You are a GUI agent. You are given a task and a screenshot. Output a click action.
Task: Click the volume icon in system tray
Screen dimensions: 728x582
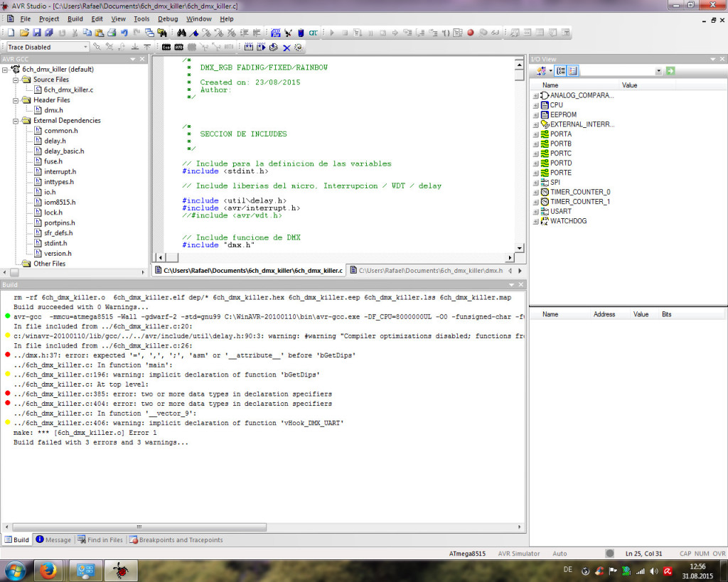click(654, 571)
